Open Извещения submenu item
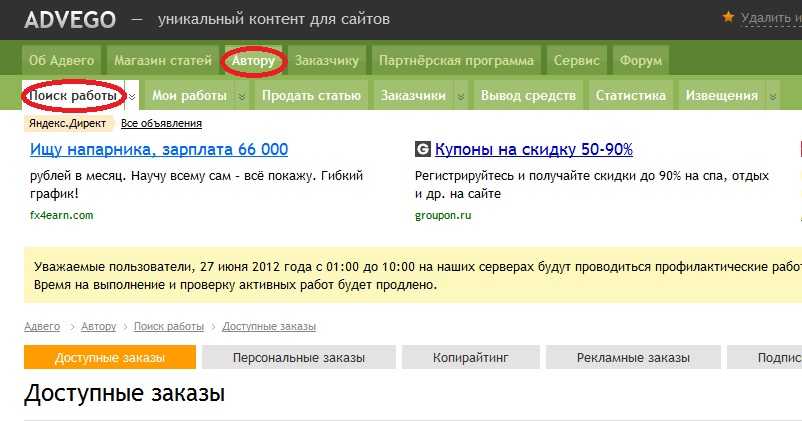 click(x=722, y=96)
